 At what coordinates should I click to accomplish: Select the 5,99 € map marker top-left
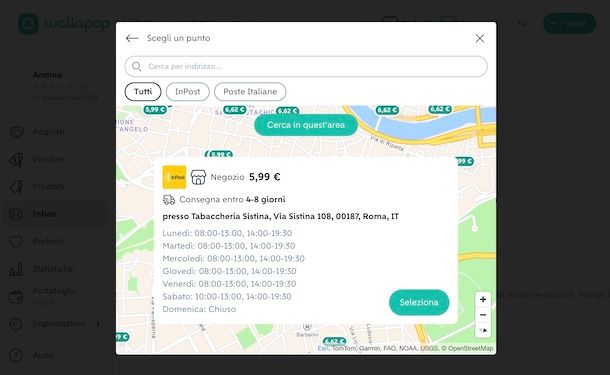155,110
